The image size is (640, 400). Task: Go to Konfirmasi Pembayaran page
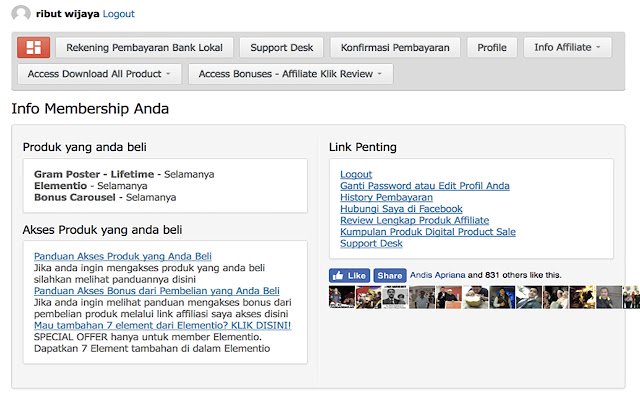pyautogui.click(x=395, y=47)
